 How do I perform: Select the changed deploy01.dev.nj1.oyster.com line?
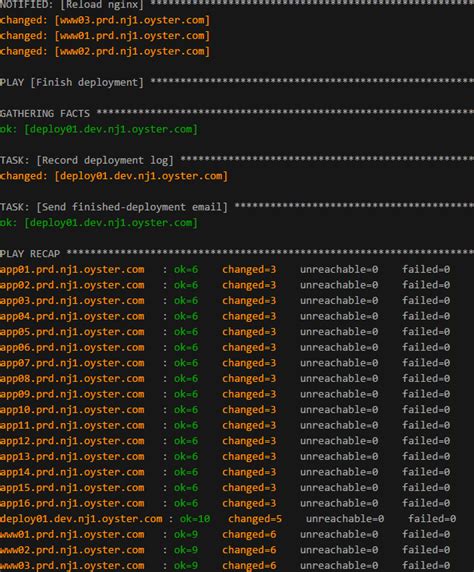[x=114, y=176]
